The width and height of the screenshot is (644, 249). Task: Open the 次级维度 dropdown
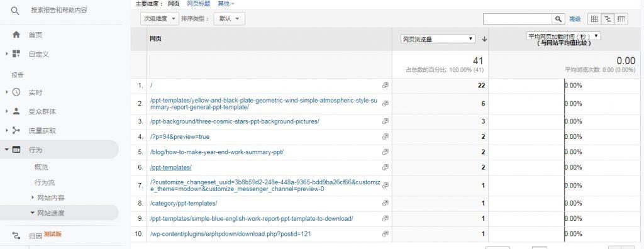[x=160, y=18]
